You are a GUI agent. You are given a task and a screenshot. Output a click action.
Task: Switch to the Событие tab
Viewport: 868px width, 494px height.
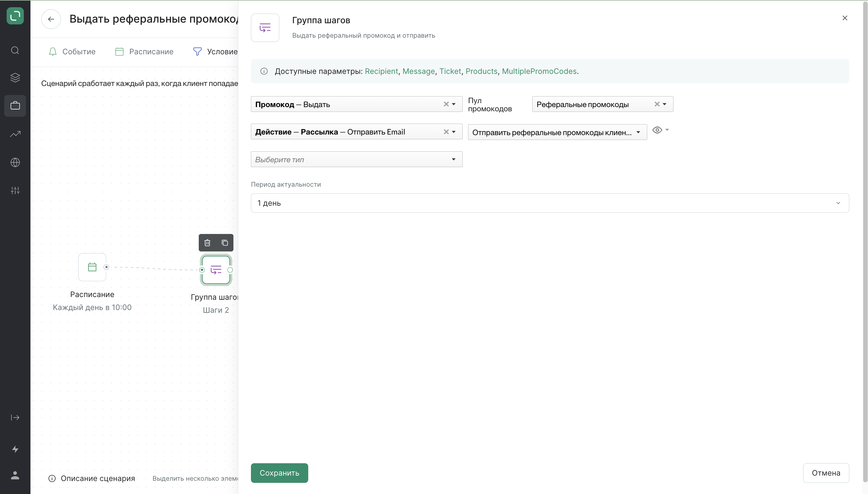coord(72,52)
